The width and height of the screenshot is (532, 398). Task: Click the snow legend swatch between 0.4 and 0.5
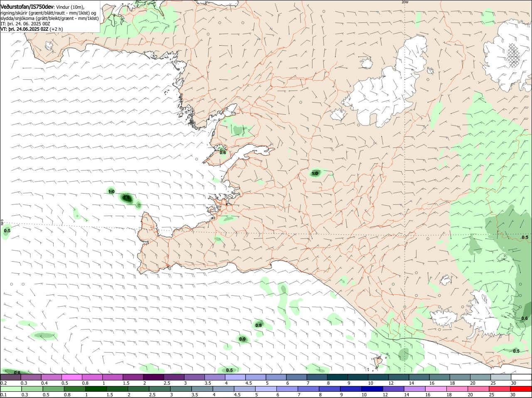coord(51,377)
